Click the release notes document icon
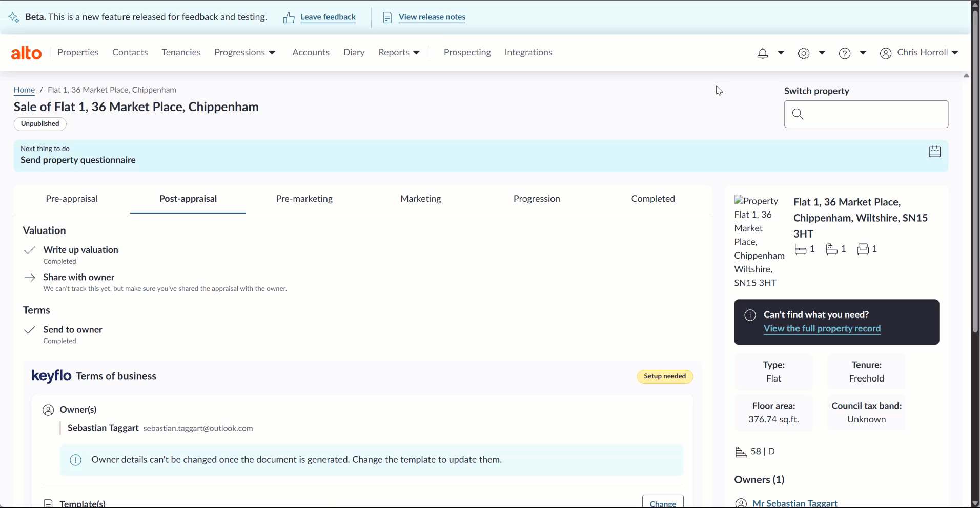The image size is (980, 508). coord(387,17)
